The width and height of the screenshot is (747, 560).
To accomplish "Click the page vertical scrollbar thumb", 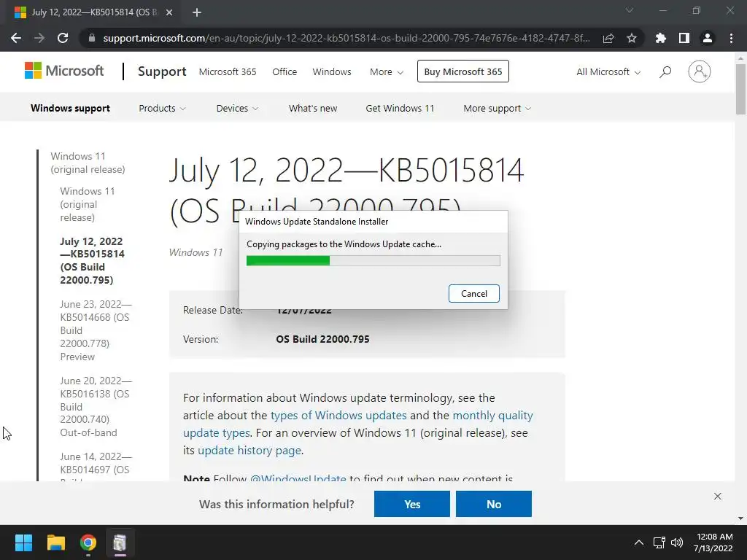I will 740,90.
